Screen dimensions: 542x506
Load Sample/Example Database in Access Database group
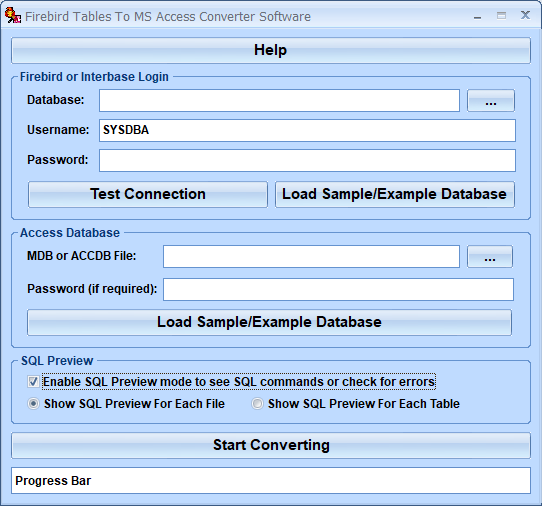[x=269, y=322]
